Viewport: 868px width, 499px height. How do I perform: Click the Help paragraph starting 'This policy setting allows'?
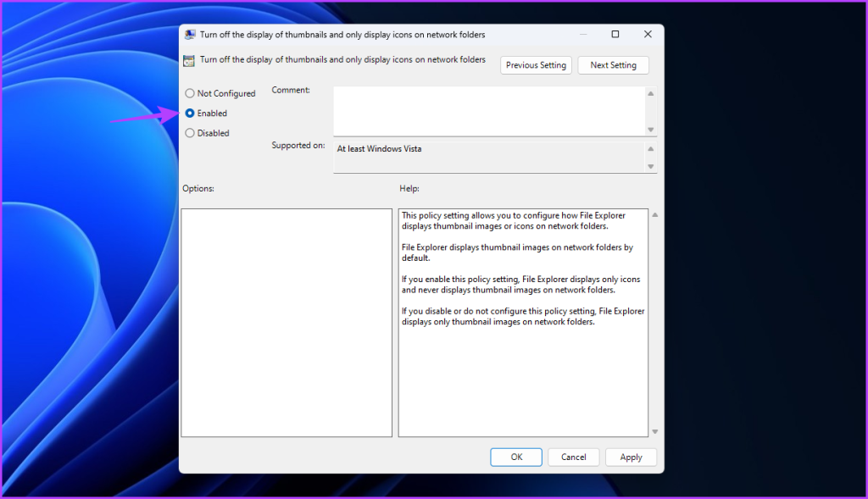point(513,221)
